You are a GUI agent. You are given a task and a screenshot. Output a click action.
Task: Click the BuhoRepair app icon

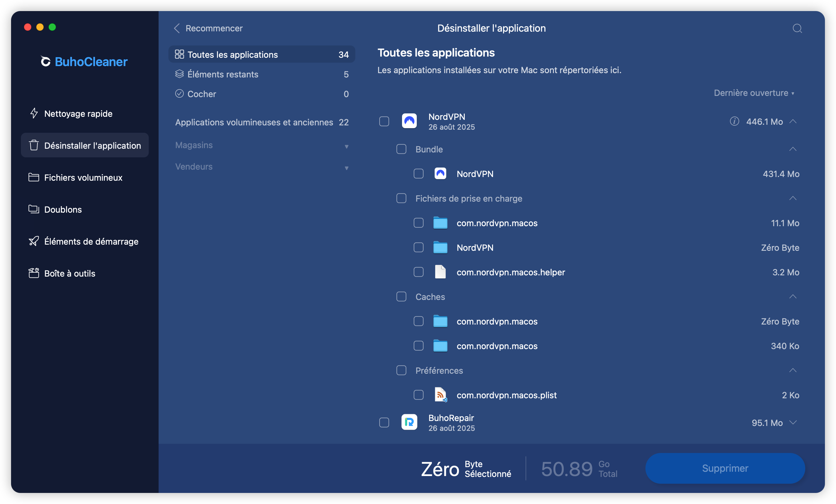[409, 422]
